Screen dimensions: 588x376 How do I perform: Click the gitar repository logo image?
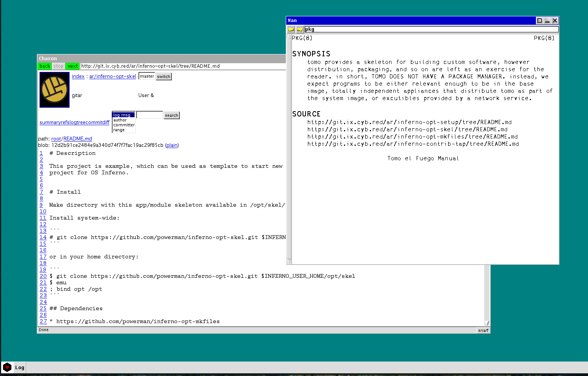click(x=55, y=90)
